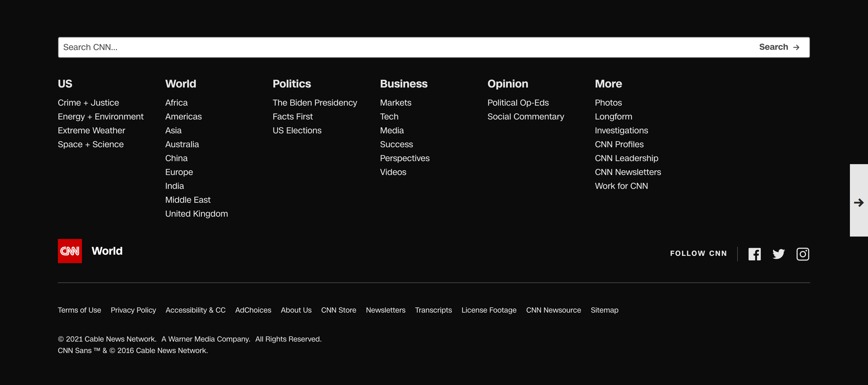Open Investigations under More
The height and width of the screenshot is (385, 868).
(x=621, y=130)
